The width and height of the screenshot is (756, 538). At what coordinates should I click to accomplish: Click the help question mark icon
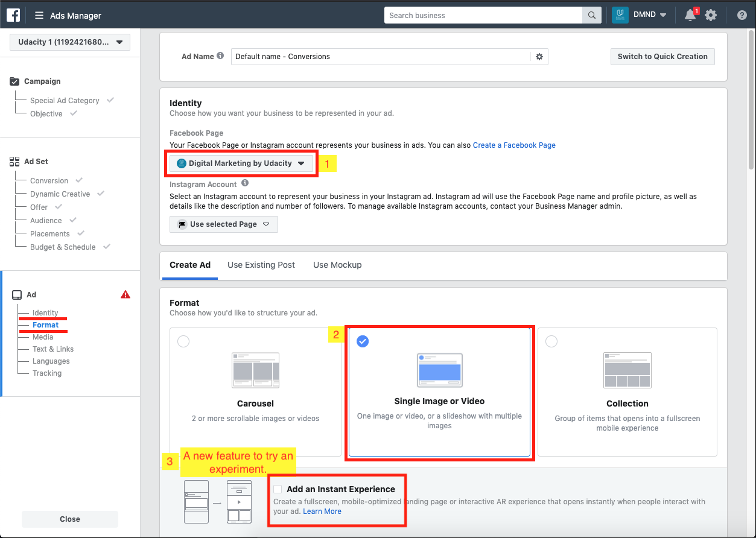coord(742,15)
